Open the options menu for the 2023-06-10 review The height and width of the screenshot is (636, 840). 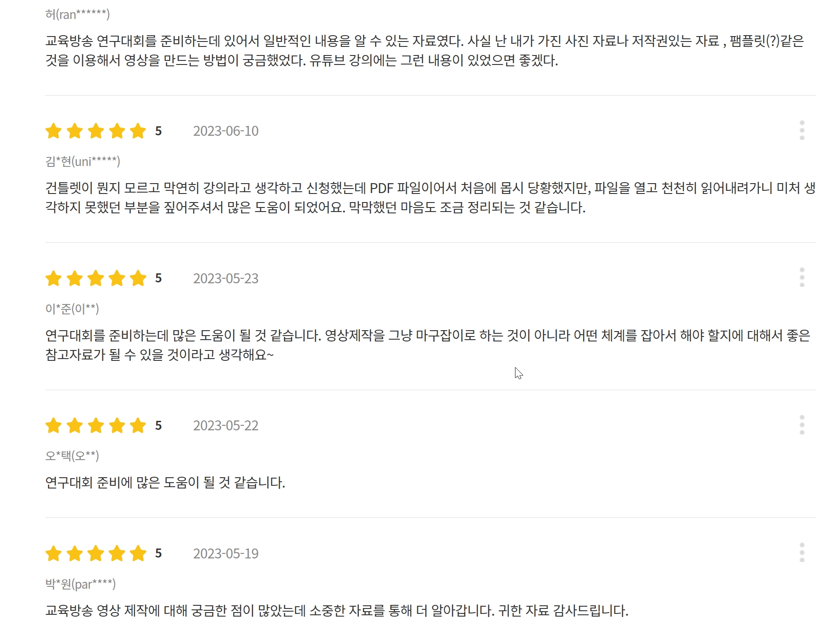coord(802,130)
